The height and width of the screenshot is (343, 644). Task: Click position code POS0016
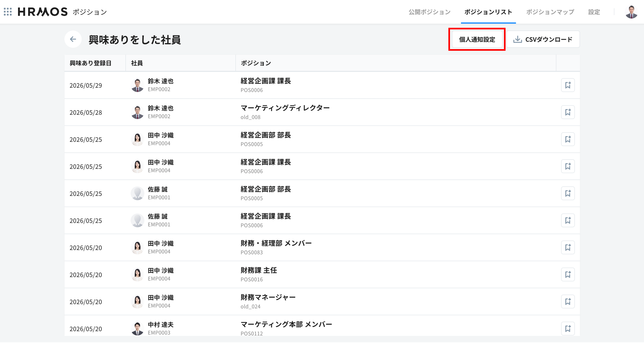point(252,279)
